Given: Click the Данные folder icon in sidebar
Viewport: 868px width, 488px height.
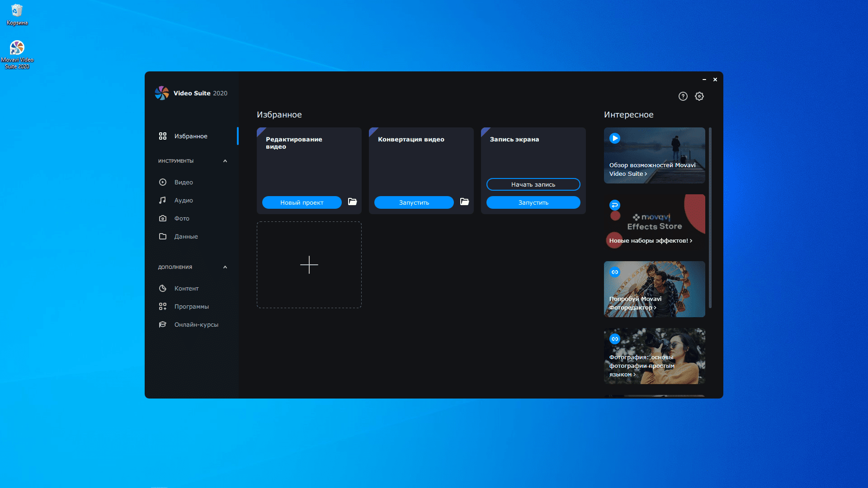Looking at the screenshot, I should point(163,236).
